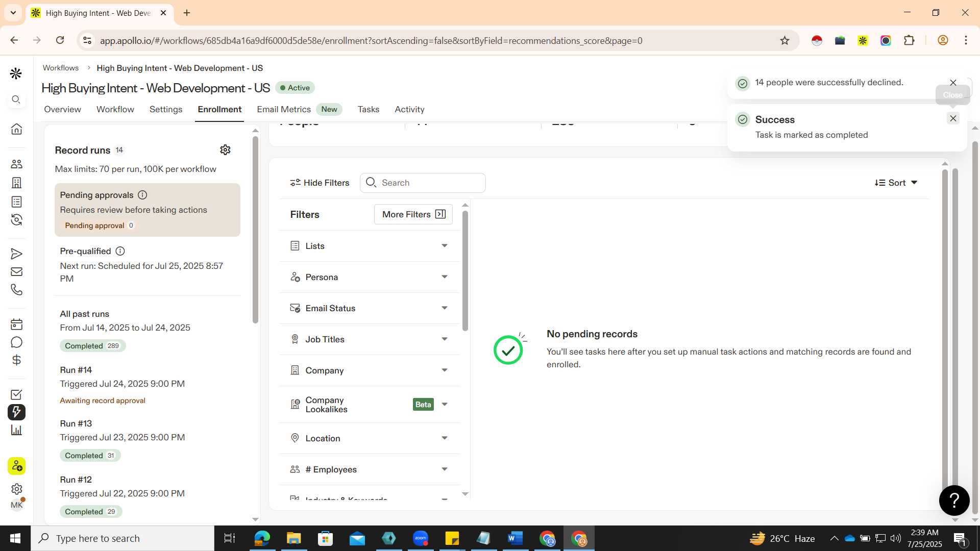Open Word from the taskbar

(x=515, y=538)
